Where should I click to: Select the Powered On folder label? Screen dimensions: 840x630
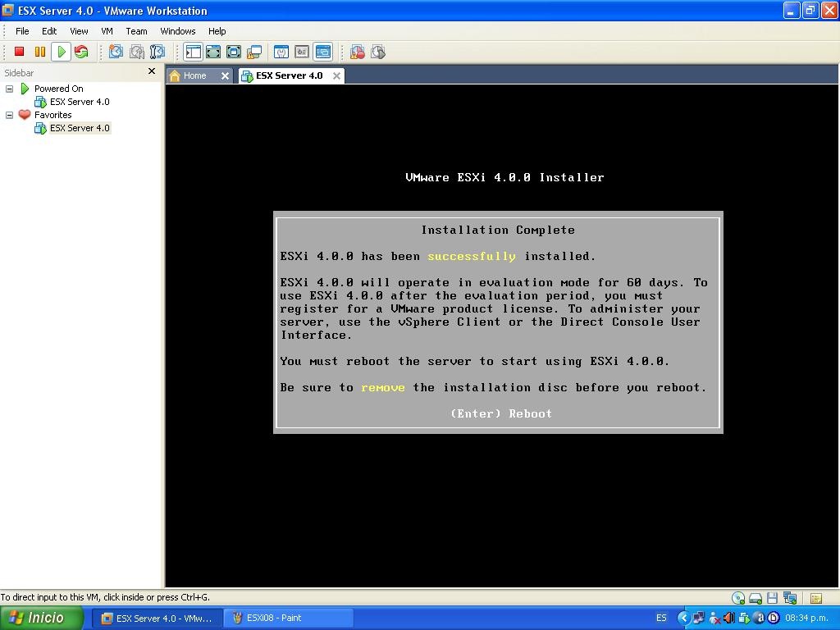[59, 89]
